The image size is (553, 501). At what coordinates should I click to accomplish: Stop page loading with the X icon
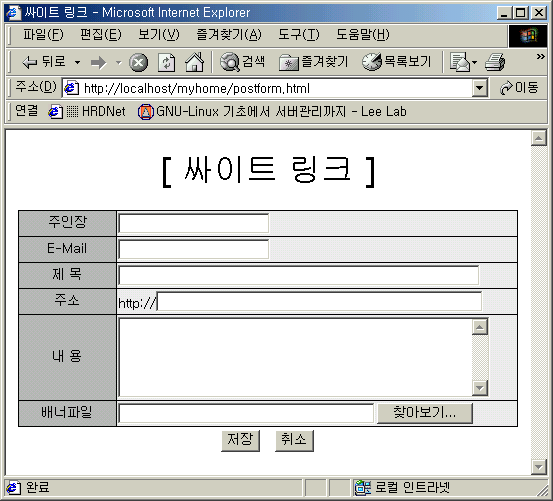pos(139,63)
